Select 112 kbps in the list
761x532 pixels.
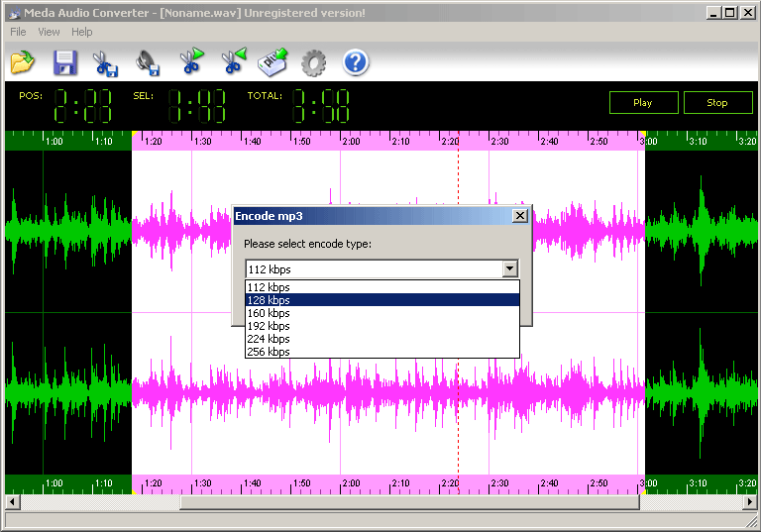tap(381, 287)
